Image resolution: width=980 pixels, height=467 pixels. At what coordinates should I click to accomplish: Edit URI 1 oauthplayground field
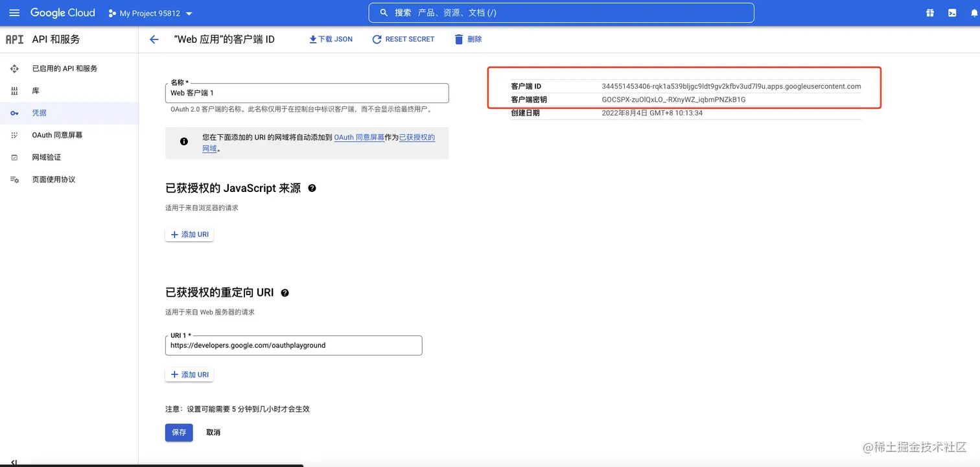click(294, 345)
